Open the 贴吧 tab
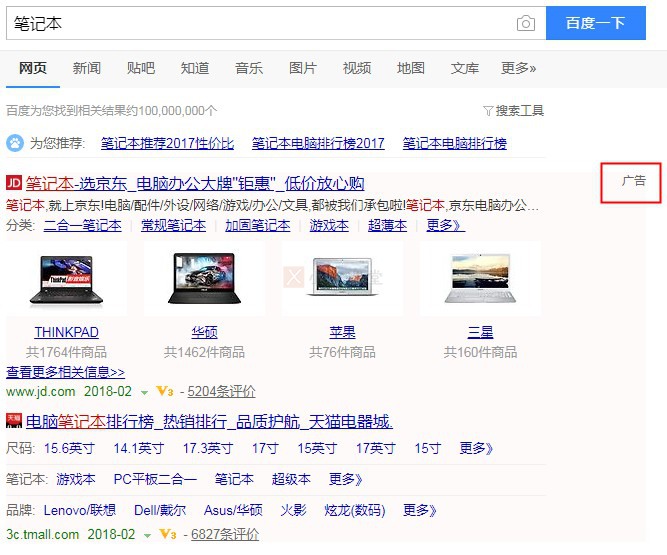 click(x=141, y=68)
